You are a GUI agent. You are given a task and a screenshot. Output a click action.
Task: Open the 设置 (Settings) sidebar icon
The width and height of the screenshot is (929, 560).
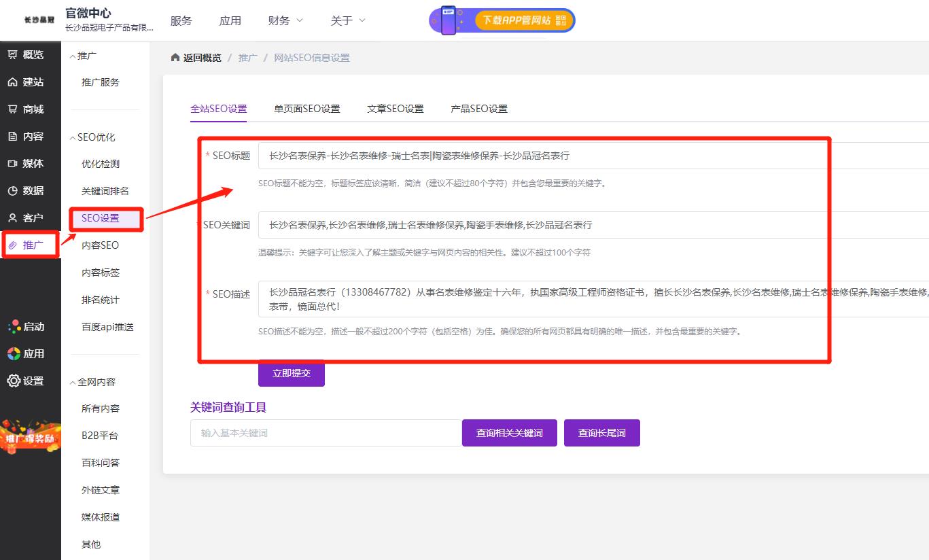(x=30, y=381)
